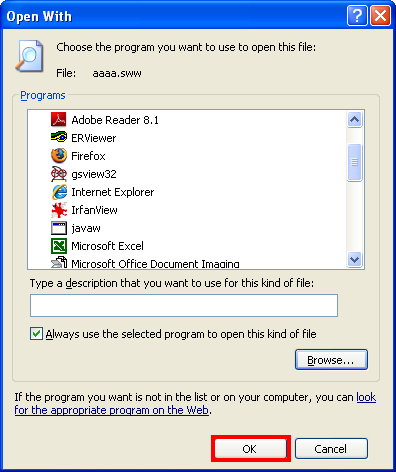Select the Adobe Reader 8.1 icon
The height and width of the screenshot is (472, 396).
59,120
